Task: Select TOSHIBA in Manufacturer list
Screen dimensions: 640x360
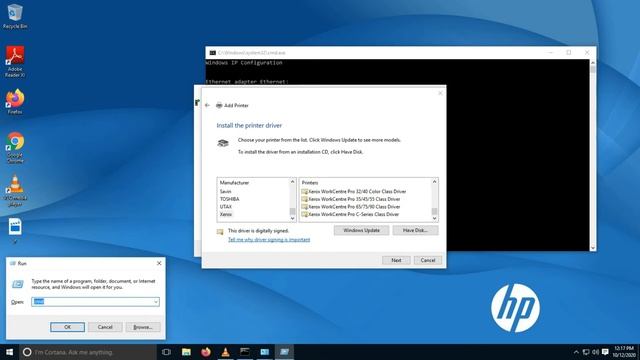Action: [x=229, y=199]
